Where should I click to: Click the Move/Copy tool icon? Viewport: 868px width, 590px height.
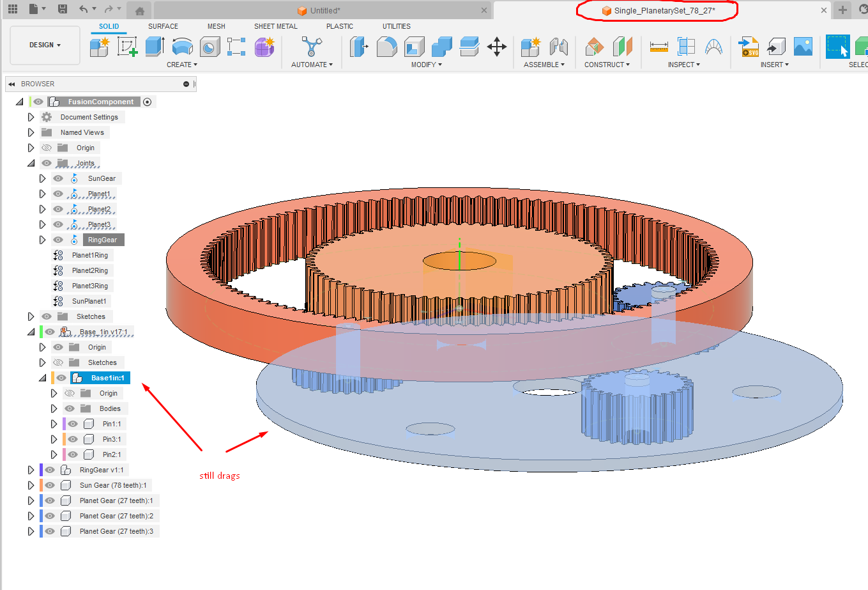[x=497, y=47]
